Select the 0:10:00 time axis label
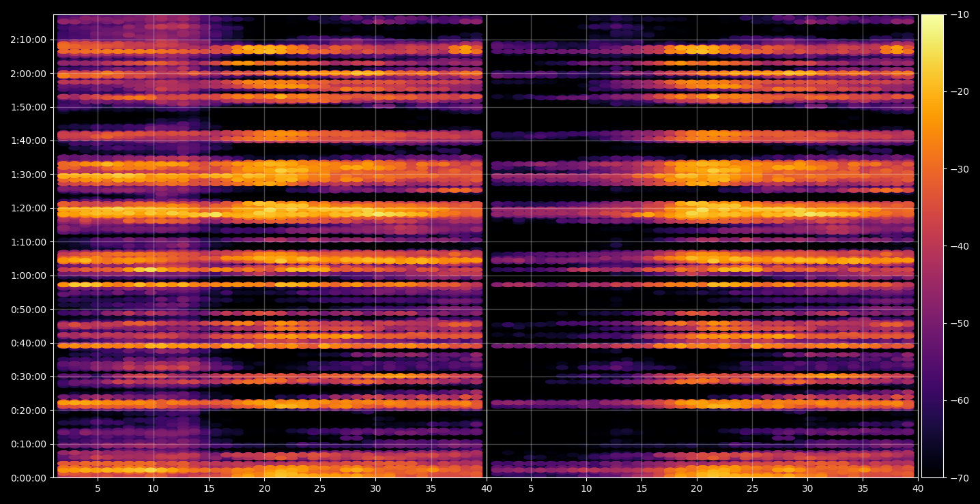The image size is (980, 504). [x=28, y=444]
